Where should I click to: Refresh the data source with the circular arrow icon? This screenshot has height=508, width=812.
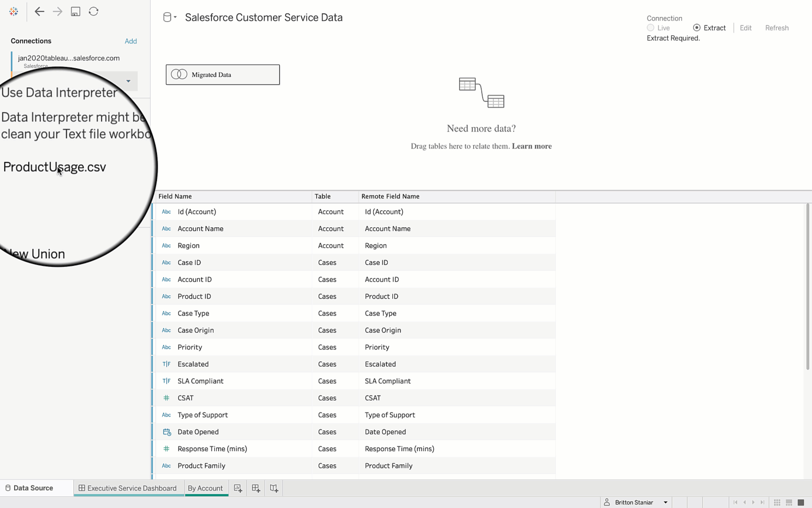coord(94,11)
